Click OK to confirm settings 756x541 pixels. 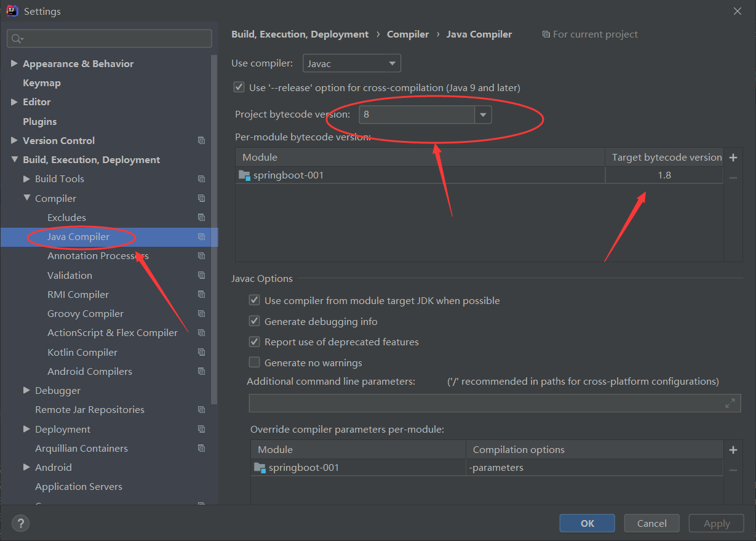[x=587, y=523]
